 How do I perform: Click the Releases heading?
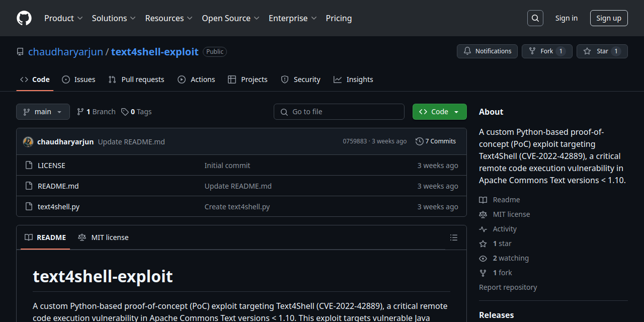497,315
